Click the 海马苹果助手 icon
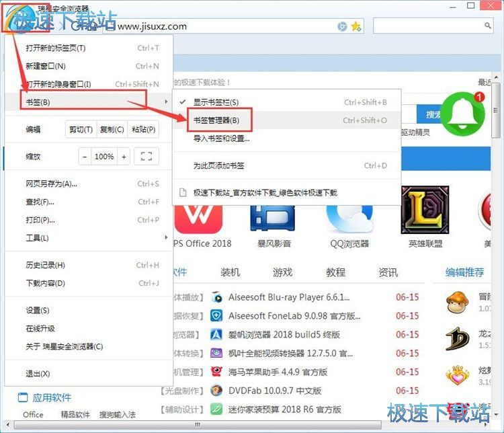Screen dimensions: 504x433 216,372
